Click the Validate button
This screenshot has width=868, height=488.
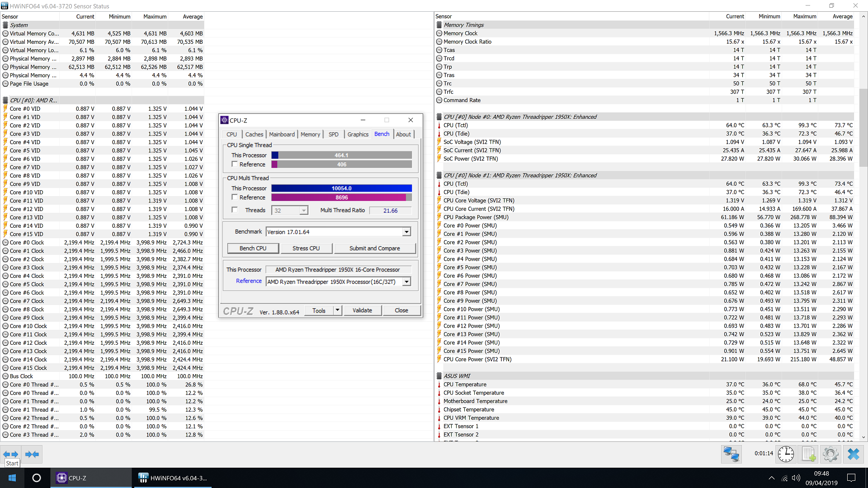[363, 310]
